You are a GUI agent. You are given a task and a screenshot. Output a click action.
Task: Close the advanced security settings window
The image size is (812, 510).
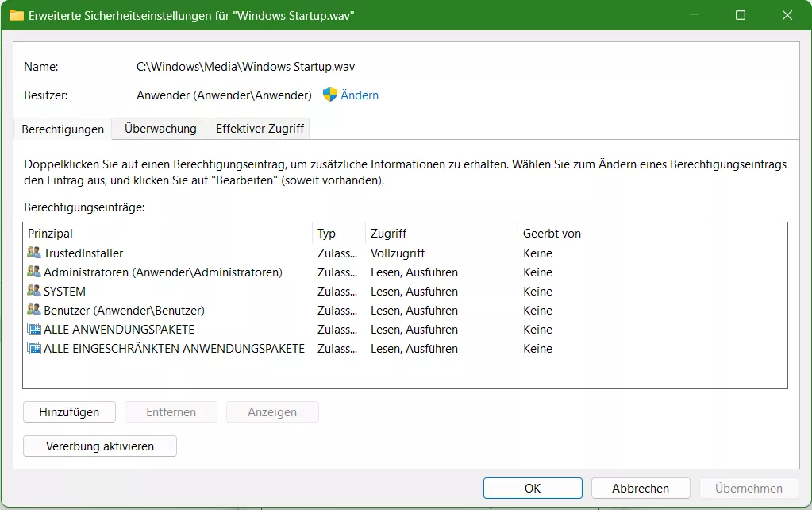[787, 15]
